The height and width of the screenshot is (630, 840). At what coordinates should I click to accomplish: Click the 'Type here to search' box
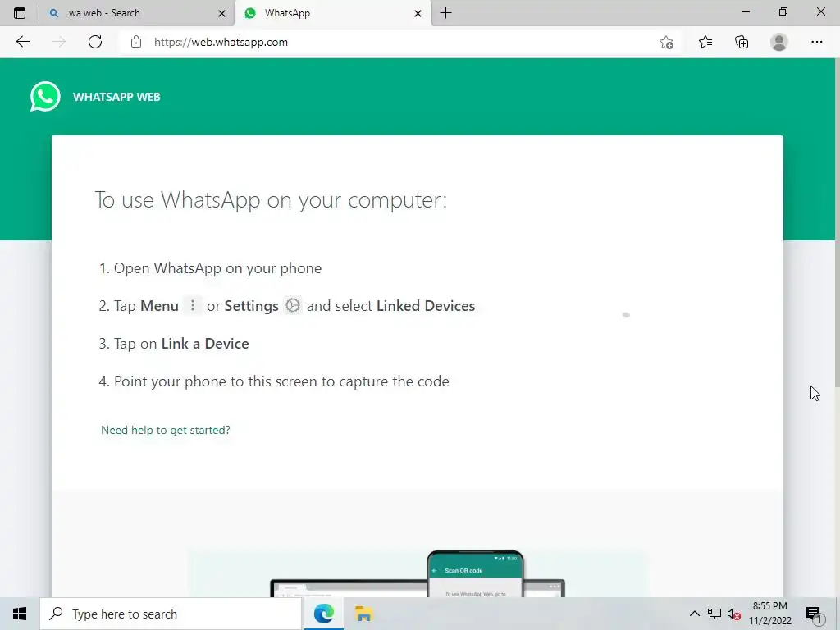coord(171,614)
